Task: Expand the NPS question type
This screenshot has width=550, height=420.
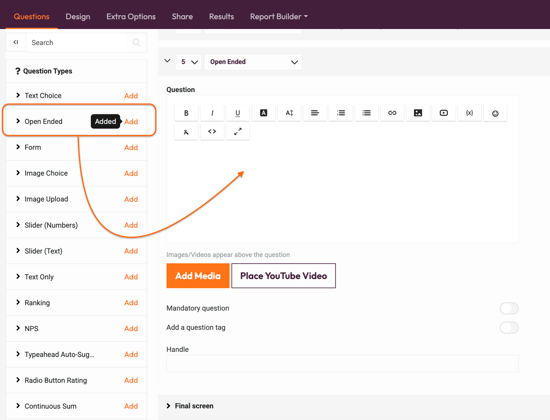Action: tap(18, 328)
